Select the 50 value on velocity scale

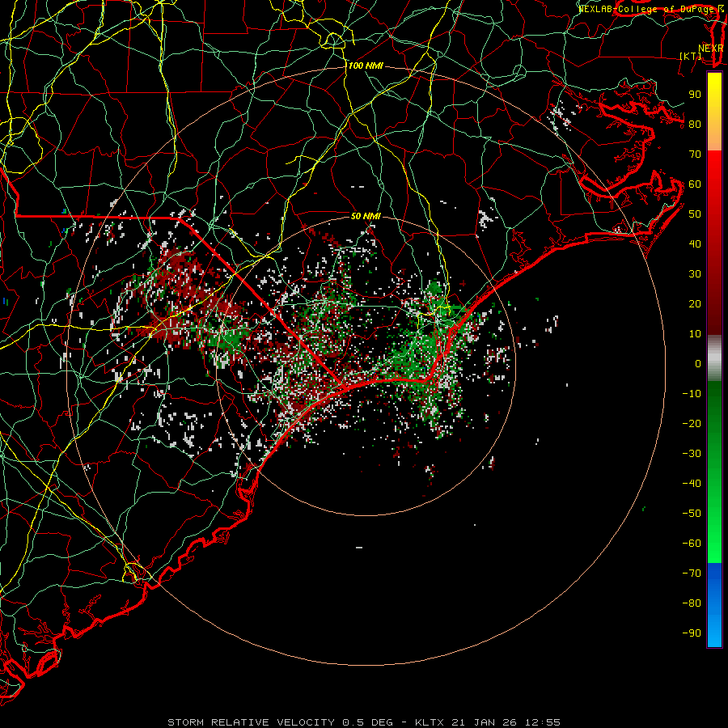695,214
